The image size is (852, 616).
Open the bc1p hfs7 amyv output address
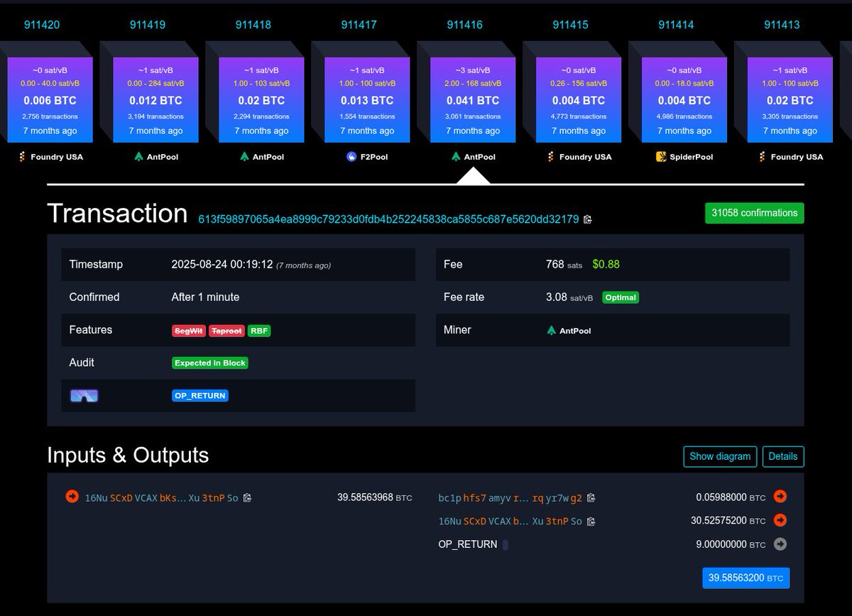point(510,498)
